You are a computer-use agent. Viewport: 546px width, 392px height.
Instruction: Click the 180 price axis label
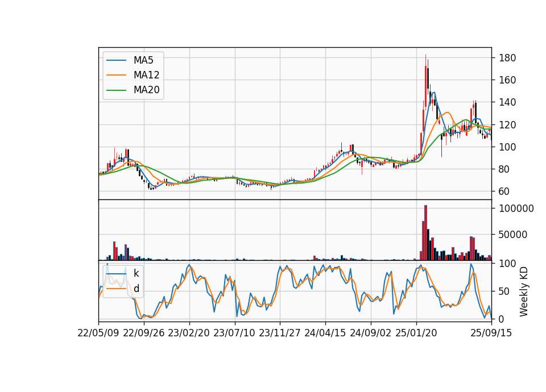[507, 58]
